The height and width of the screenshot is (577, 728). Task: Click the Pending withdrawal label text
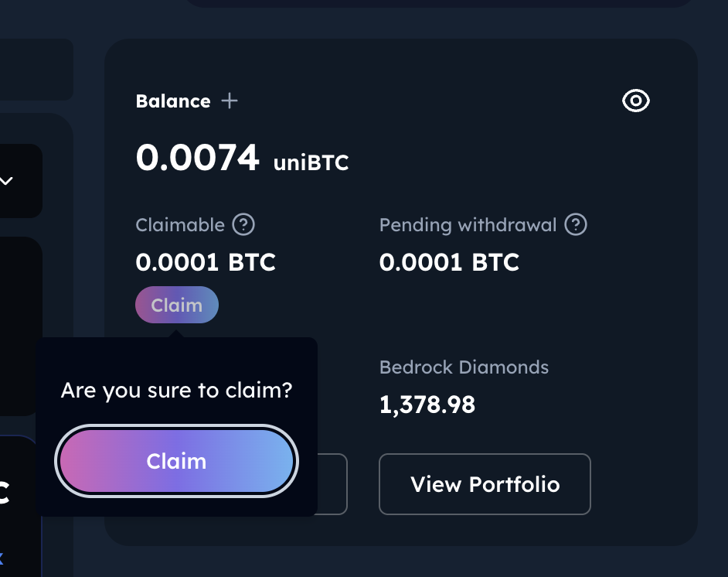pos(468,225)
